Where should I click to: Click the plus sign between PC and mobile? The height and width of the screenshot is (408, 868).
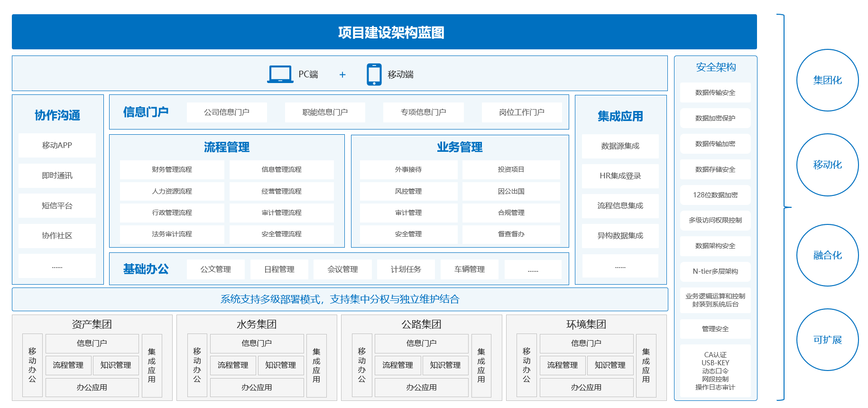click(x=342, y=74)
